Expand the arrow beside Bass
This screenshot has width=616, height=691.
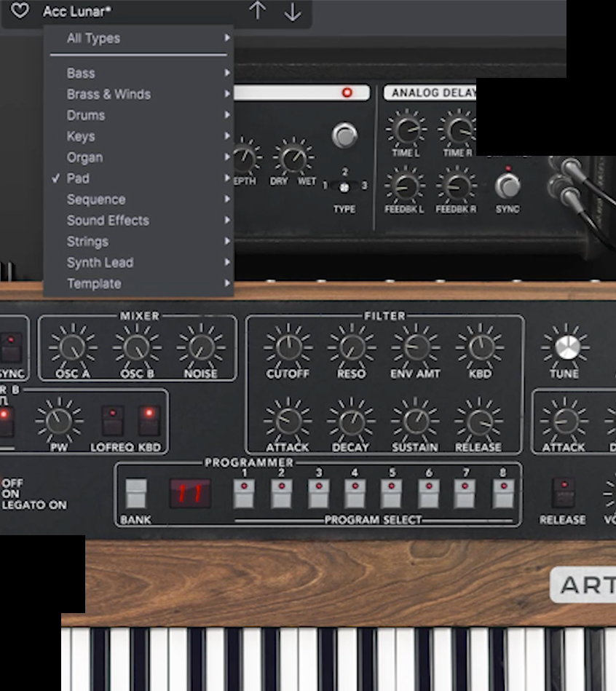click(227, 73)
